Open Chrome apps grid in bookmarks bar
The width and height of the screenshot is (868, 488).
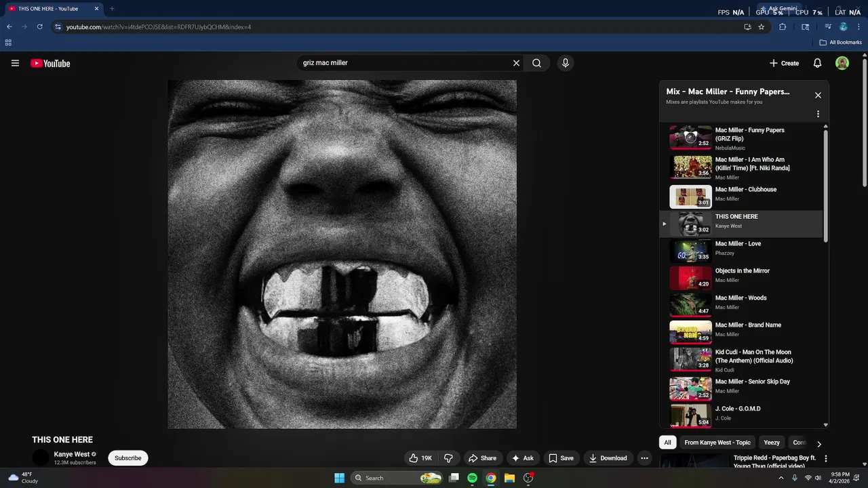8,42
